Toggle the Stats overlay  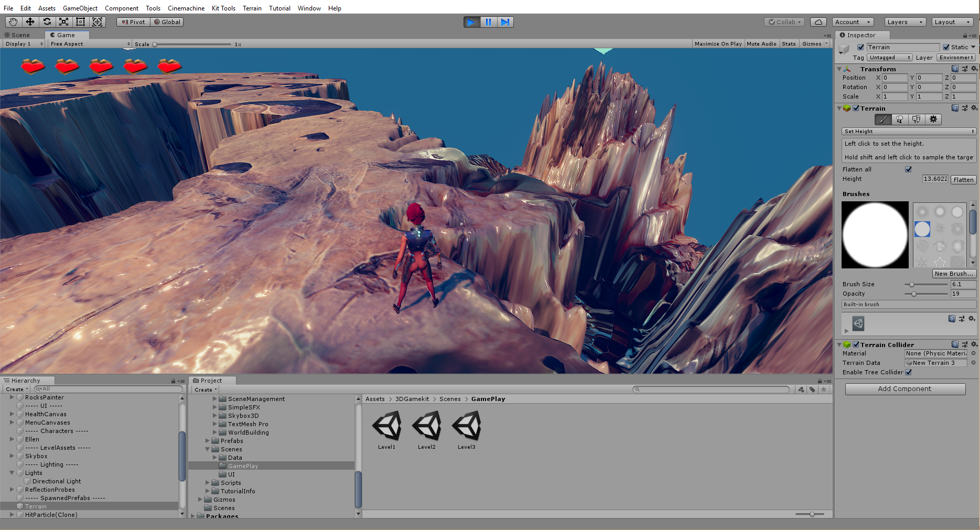coord(789,44)
